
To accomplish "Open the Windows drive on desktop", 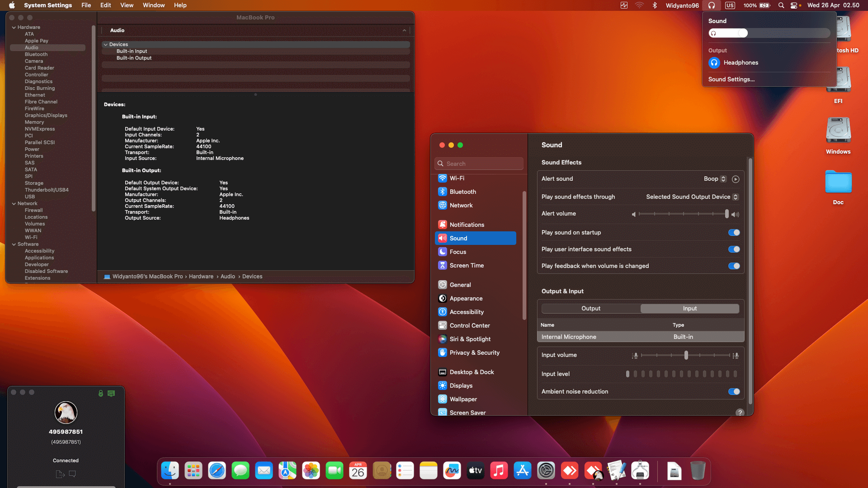I will pos(838,136).
